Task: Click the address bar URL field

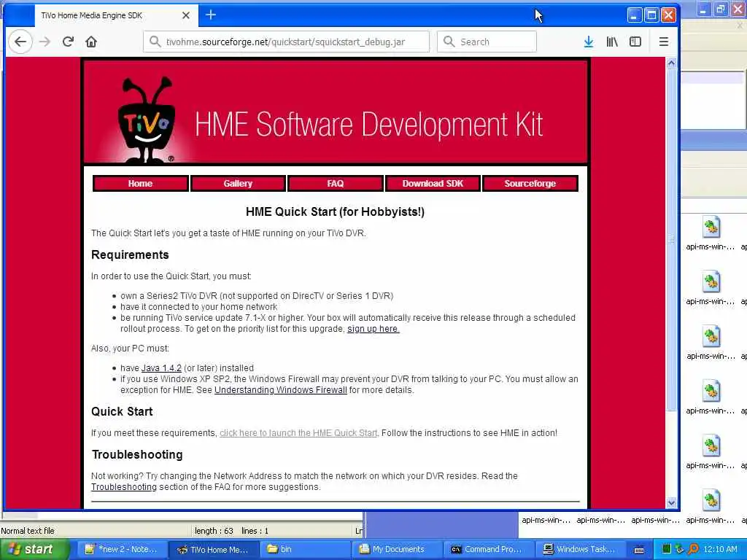Action: (x=286, y=42)
